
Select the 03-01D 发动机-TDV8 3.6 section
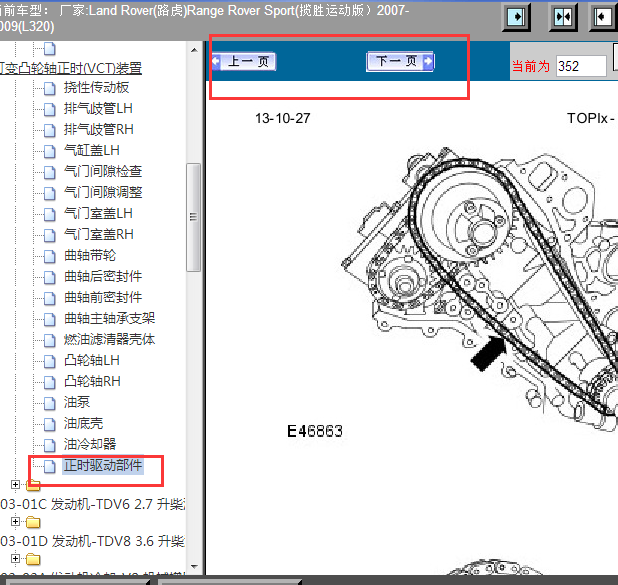tap(93, 541)
